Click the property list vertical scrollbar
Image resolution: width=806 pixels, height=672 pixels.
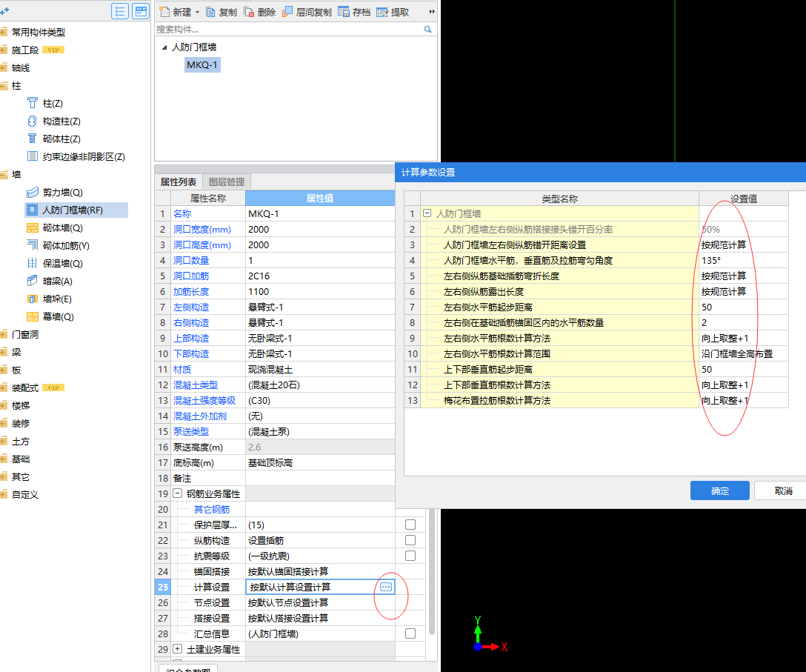point(432,570)
